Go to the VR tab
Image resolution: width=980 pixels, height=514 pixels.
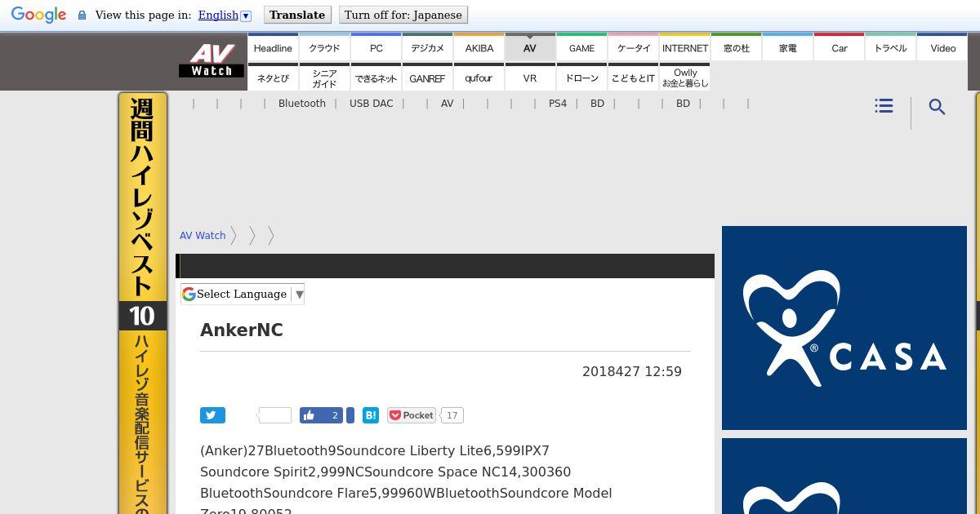(530, 78)
